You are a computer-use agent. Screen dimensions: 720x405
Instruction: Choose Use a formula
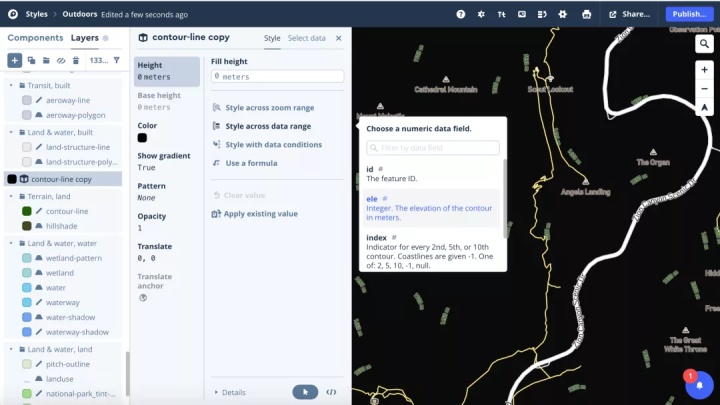point(251,163)
